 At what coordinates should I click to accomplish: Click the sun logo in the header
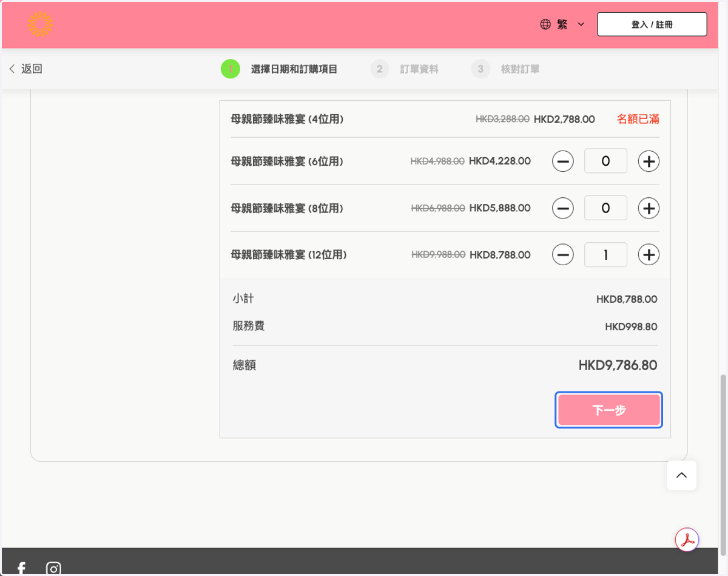(40, 24)
